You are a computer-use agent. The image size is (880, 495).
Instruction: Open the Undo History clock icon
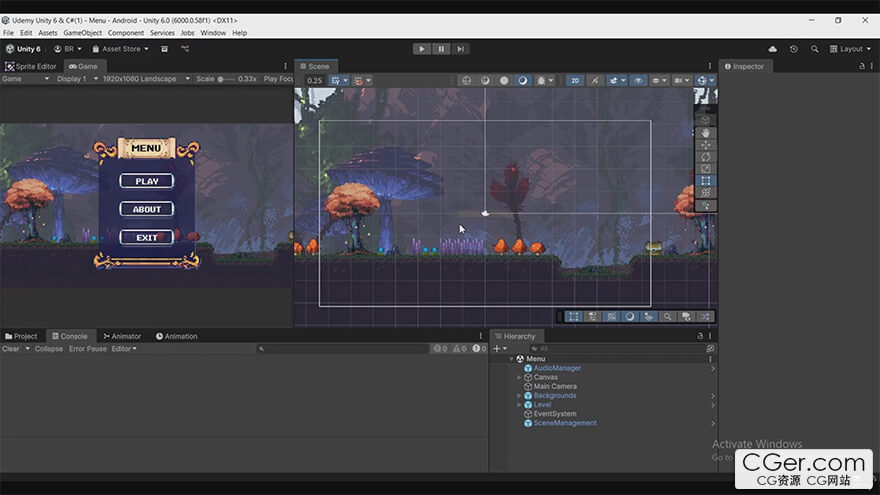(x=794, y=49)
